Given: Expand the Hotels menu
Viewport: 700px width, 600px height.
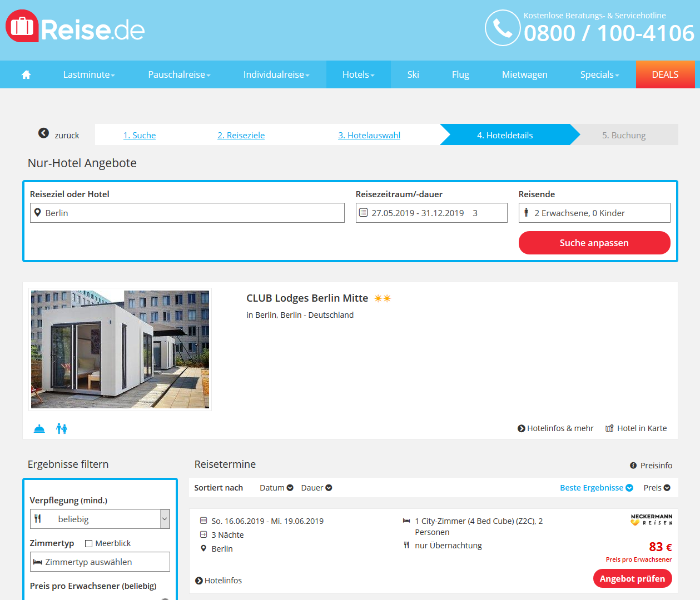Looking at the screenshot, I should point(359,74).
